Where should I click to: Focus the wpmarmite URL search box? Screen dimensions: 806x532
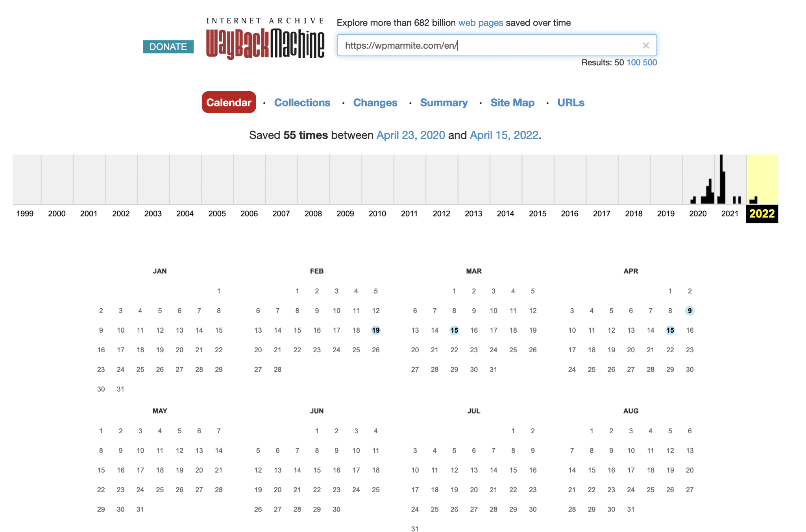(497, 46)
